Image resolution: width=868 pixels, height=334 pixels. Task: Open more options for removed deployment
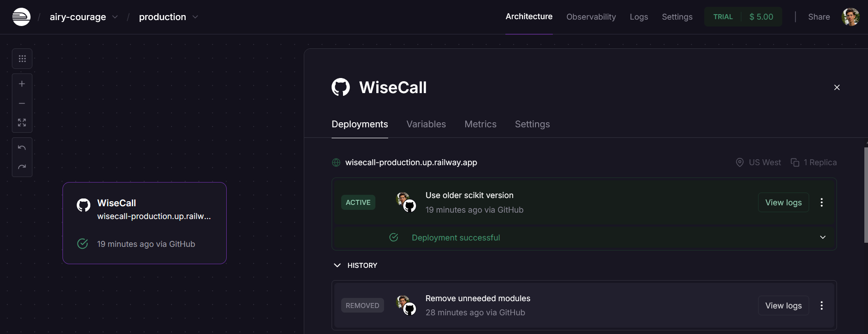click(822, 306)
